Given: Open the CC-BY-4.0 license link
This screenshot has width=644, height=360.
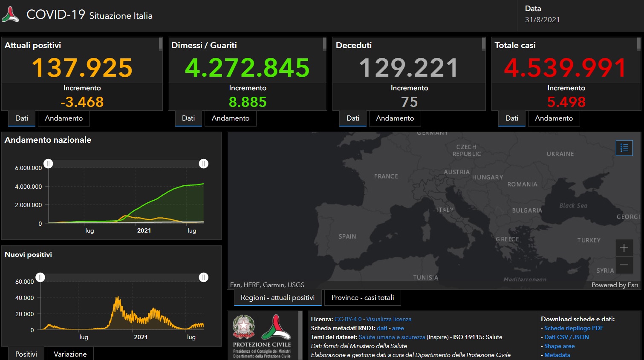Looking at the screenshot, I should (x=348, y=319).
